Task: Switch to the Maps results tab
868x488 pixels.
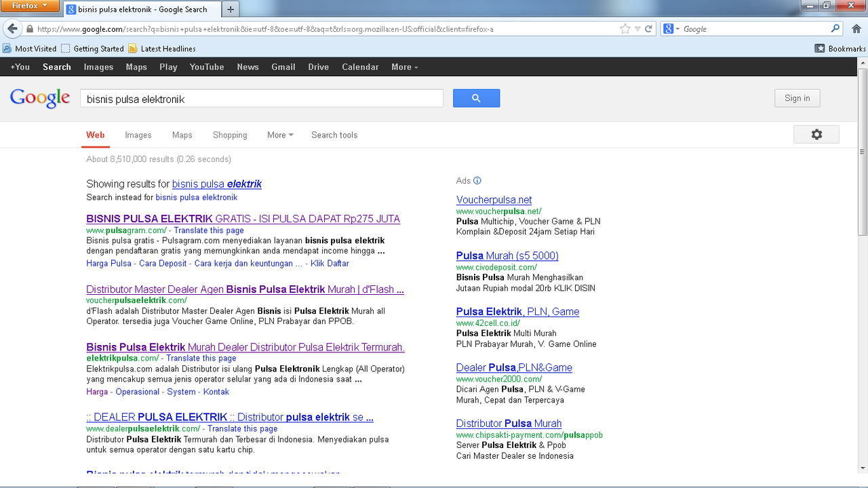Action: (182, 135)
